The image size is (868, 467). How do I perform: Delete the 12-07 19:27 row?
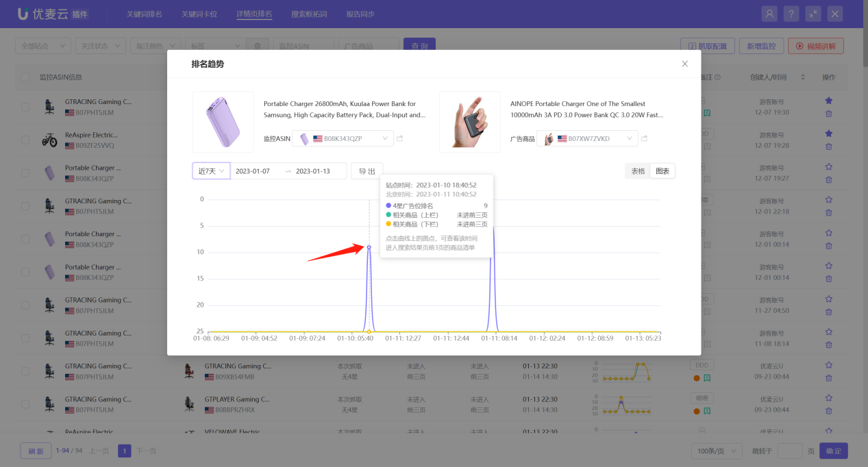tap(828, 179)
